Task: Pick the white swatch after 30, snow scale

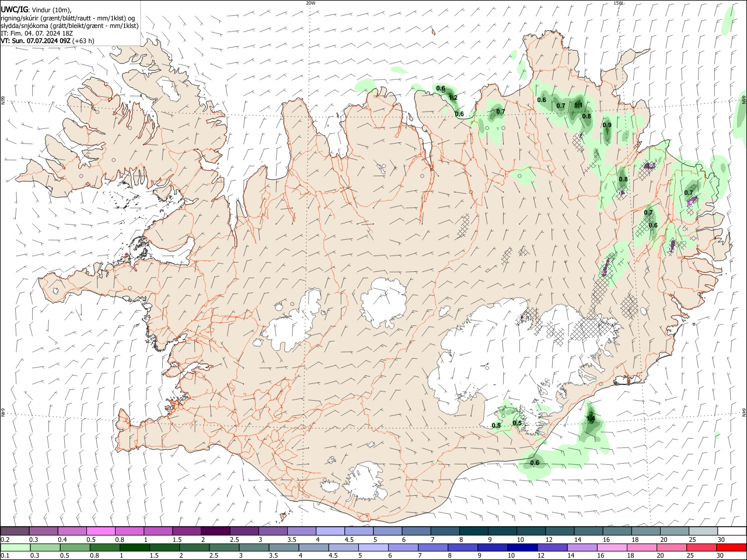Action: 732,531
